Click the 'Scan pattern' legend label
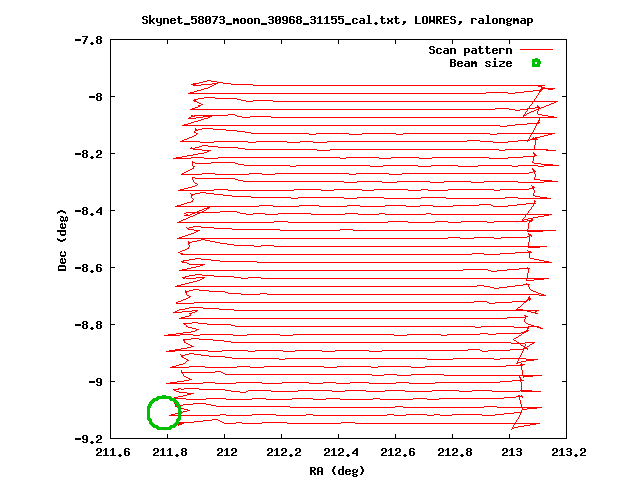Viewport: 640px width, 480px height. pyautogui.click(x=470, y=50)
